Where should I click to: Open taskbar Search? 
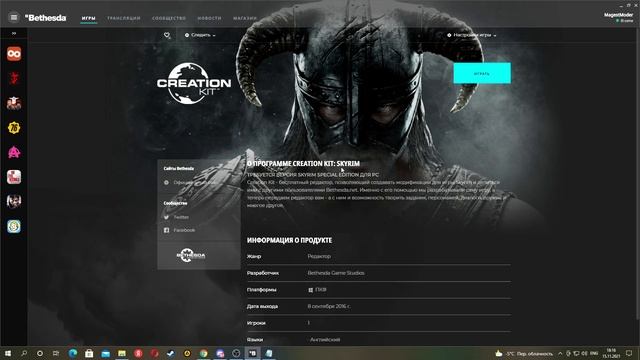tap(24, 353)
